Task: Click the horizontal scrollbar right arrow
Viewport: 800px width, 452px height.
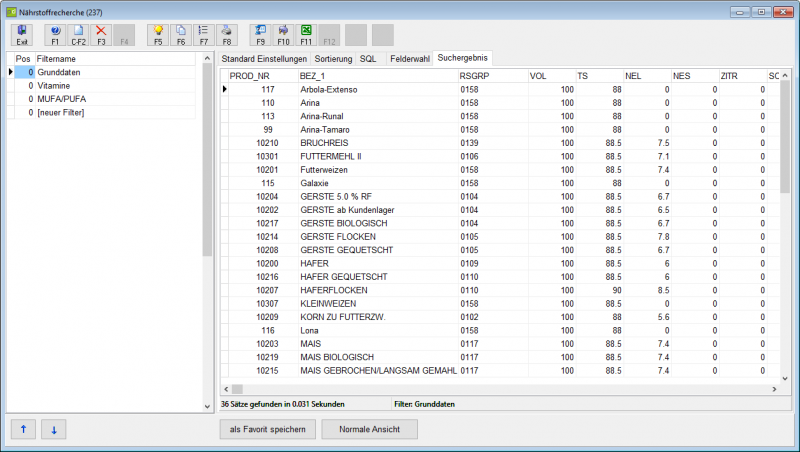Action: tap(774, 389)
